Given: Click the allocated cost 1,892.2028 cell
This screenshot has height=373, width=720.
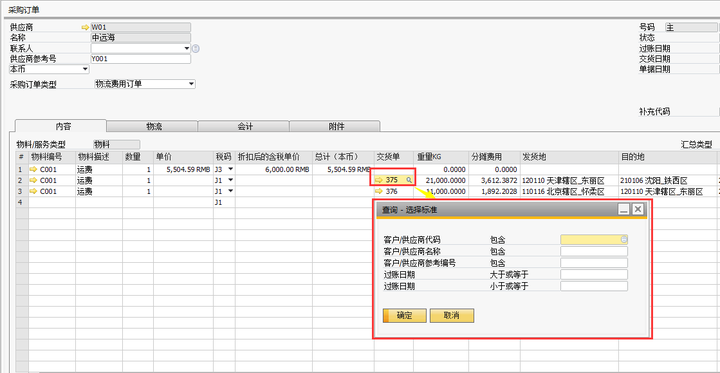Looking at the screenshot, I should point(495,192).
